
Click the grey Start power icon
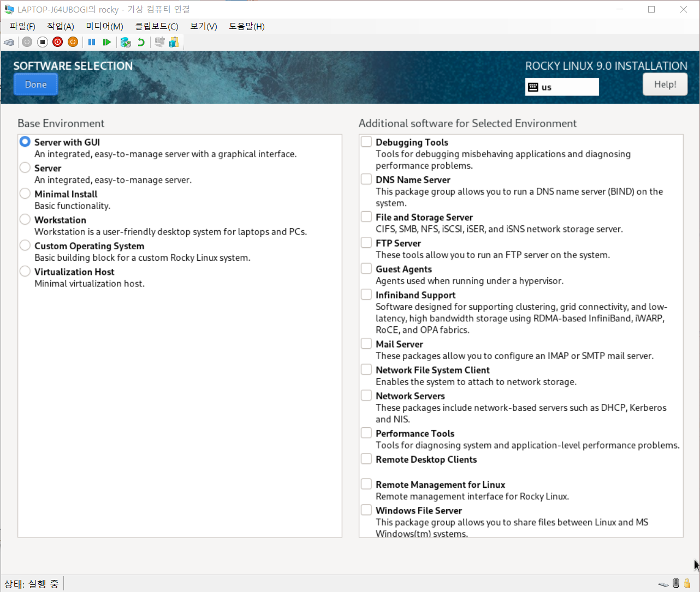coord(27,42)
